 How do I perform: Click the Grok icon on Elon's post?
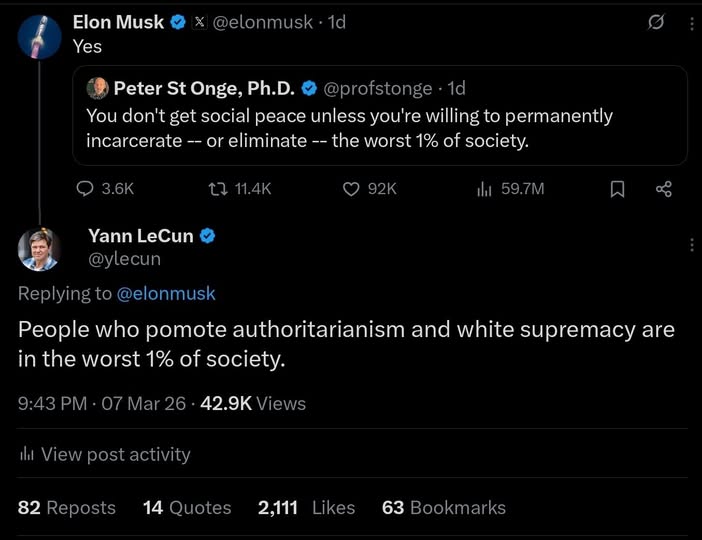coord(657,22)
